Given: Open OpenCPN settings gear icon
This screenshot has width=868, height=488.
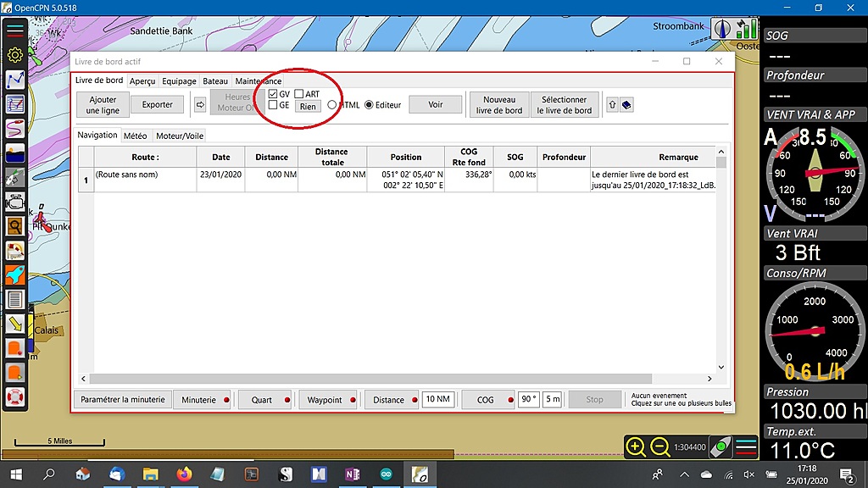Looking at the screenshot, I should pyautogui.click(x=15, y=55).
